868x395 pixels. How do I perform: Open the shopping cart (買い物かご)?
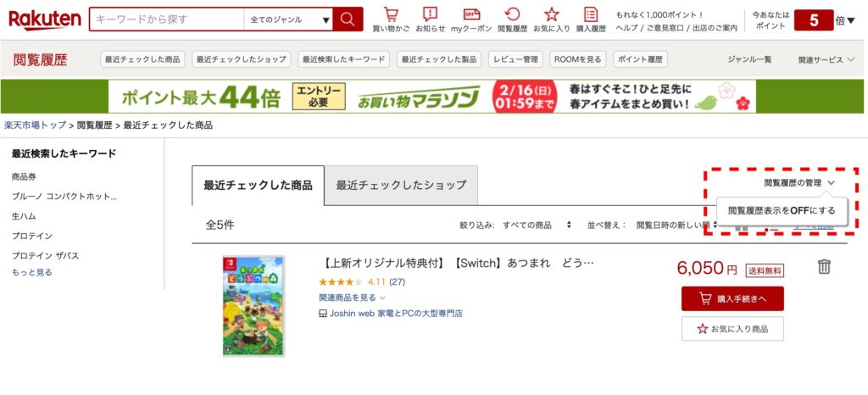pos(391,19)
